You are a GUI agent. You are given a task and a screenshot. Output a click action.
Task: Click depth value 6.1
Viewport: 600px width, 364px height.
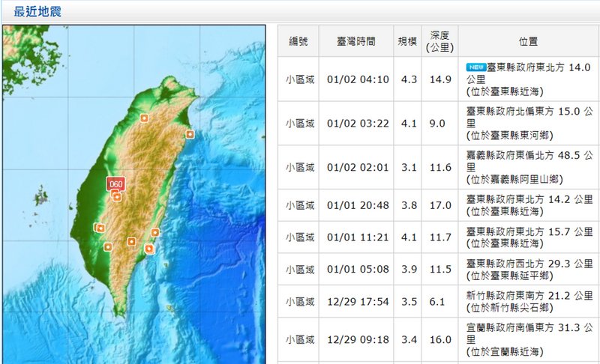point(437,302)
